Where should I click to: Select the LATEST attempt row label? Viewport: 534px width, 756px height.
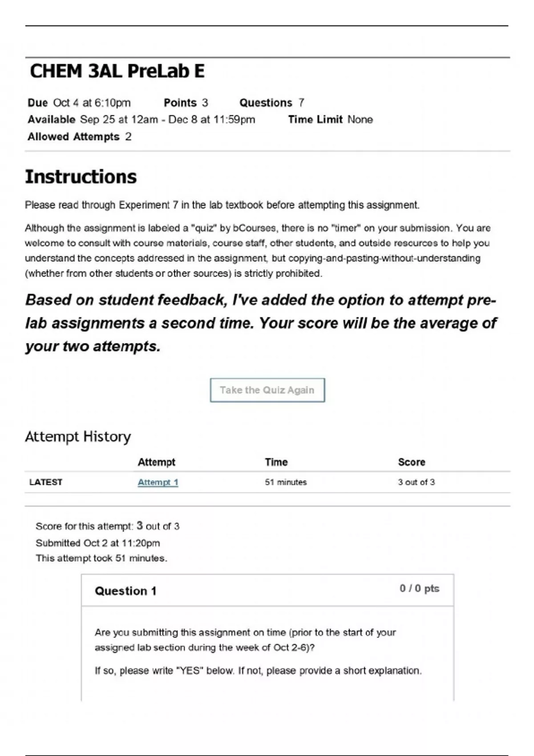pyautogui.click(x=46, y=482)
